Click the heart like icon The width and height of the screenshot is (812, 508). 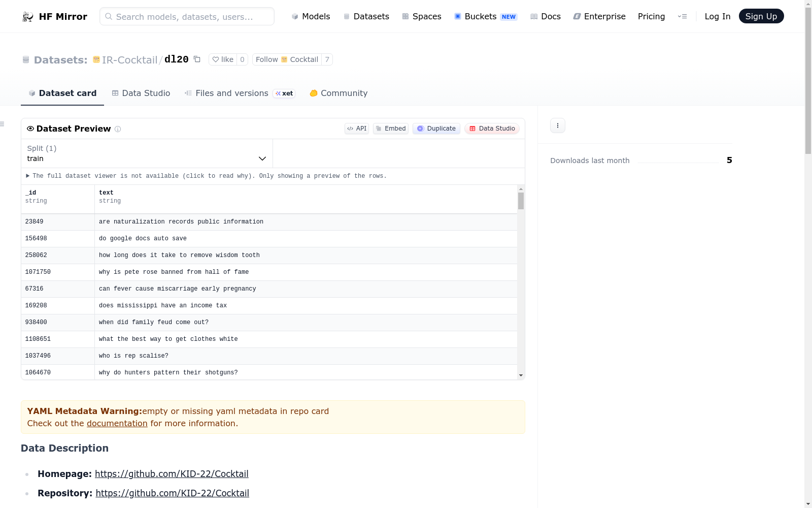point(216,59)
